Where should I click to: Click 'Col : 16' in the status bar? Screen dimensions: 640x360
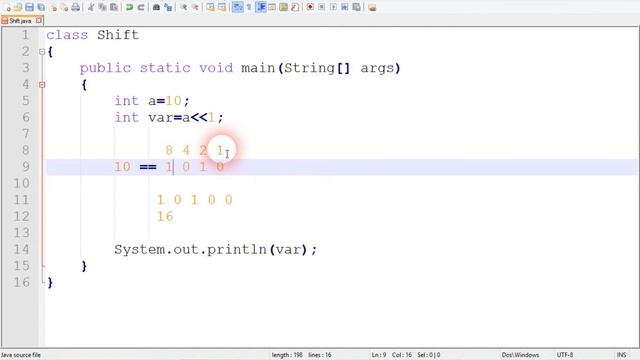point(402,355)
